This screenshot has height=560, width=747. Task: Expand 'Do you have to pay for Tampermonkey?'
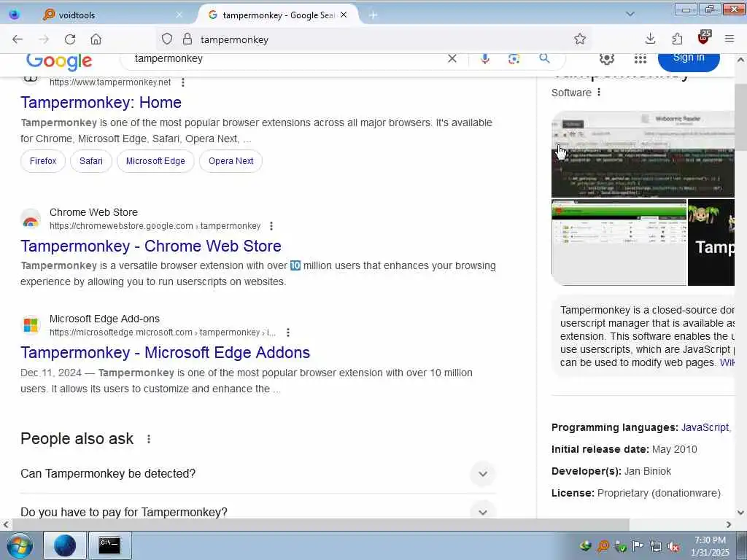pos(258,512)
